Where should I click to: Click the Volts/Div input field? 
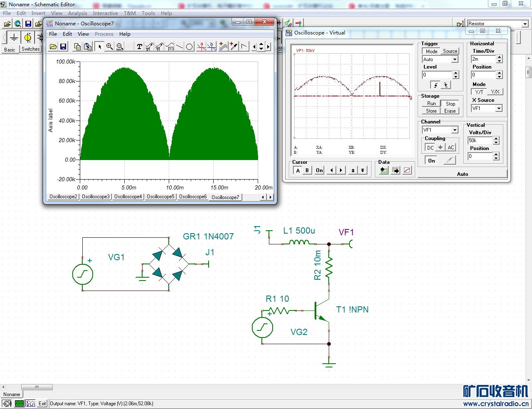click(x=480, y=140)
